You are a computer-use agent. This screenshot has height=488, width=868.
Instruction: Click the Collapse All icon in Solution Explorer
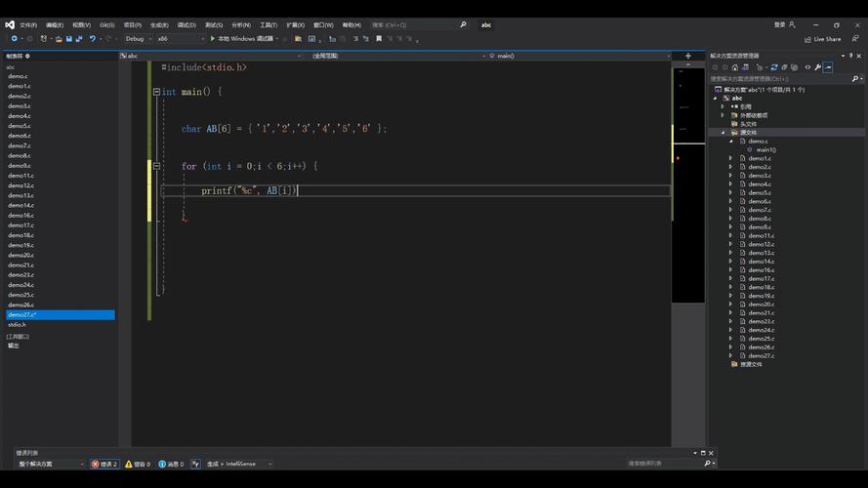784,67
